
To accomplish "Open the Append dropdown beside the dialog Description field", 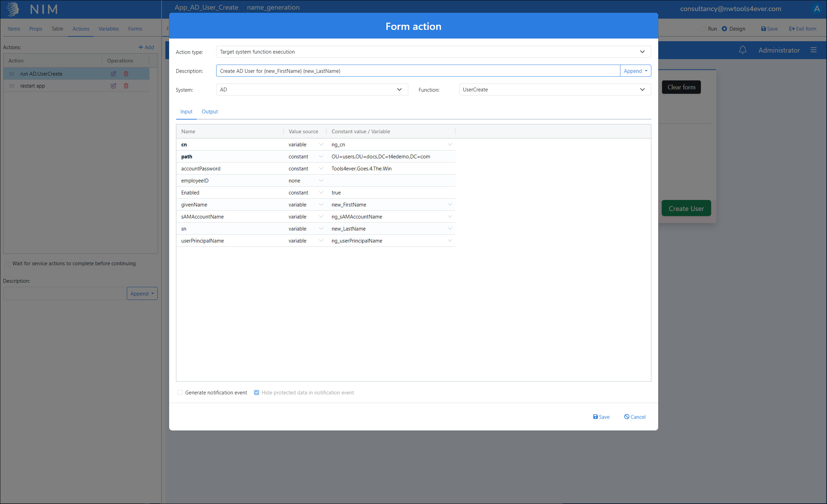I will 635,71.
